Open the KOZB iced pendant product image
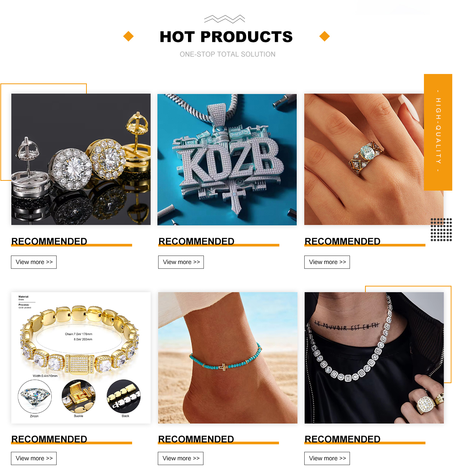This screenshot has width=453, height=476. (x=227, y=159)
